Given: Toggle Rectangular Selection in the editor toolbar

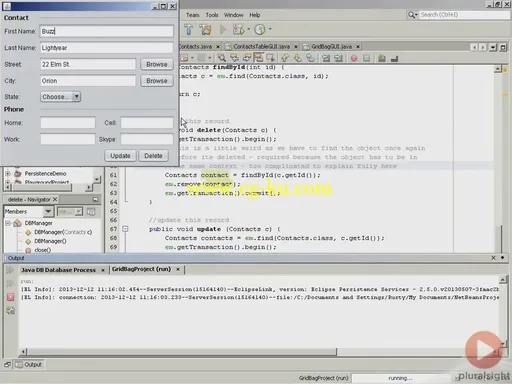Looking at the screenshot, I should [x=270, y=58].
